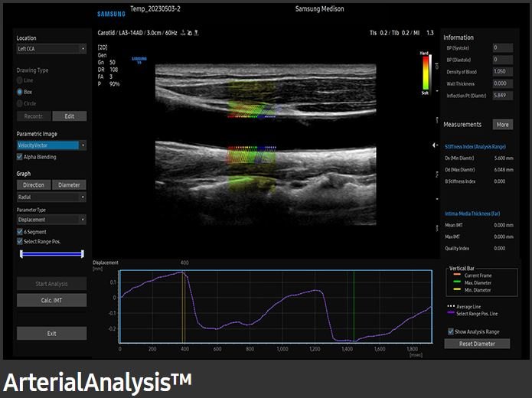Click the Average Line legend marker

point(451,306)
